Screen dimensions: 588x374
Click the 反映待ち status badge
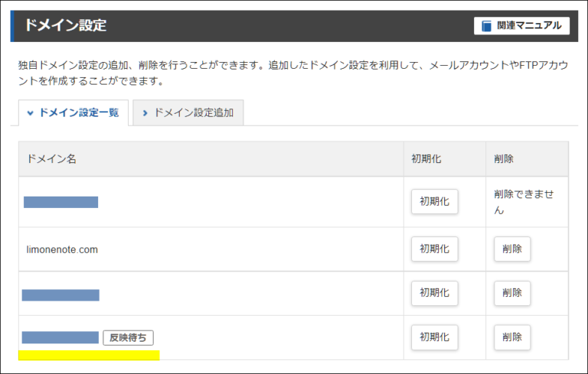(129, 337)
